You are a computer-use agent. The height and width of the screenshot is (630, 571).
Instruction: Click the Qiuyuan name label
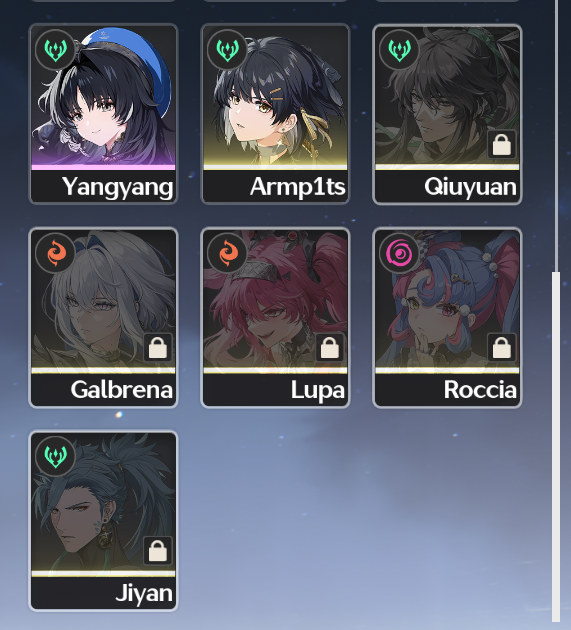point(470,187)
